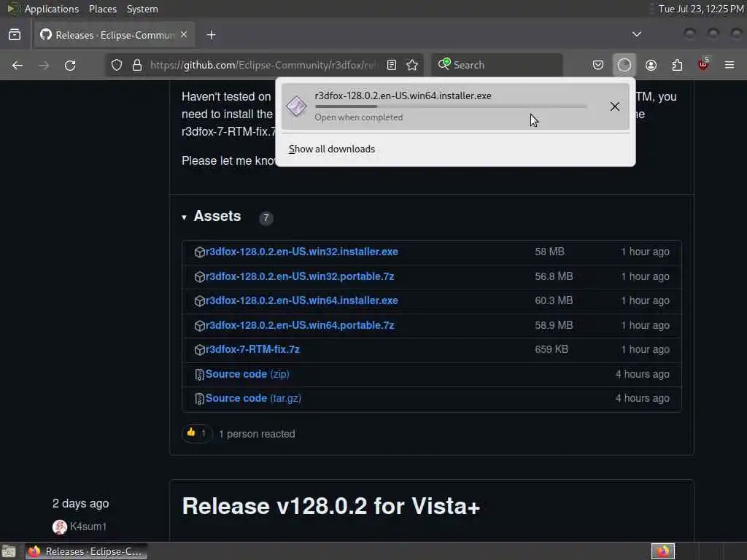This screenshot has height=560, width=747.
Task: Click the package icon beside r3dfox-7-RTM-fix.7z
Action: [x=200, y=350]
